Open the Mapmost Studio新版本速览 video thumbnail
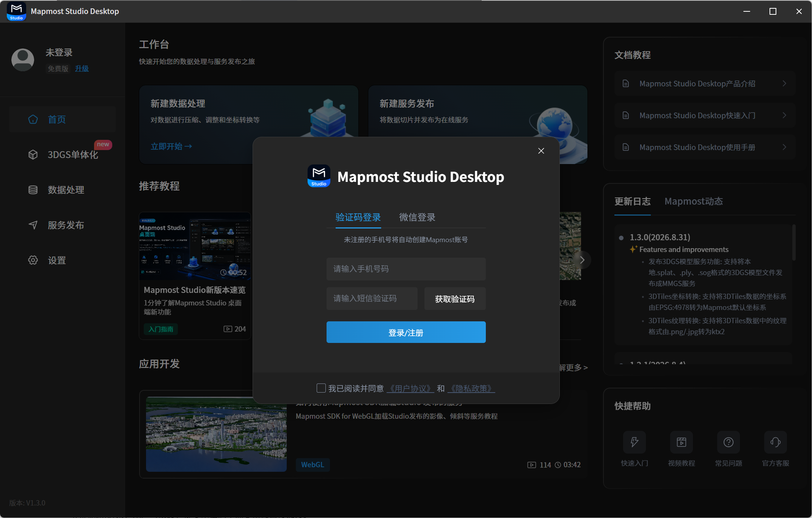Viewport: 812px width, 518px height. click(195, 246)
